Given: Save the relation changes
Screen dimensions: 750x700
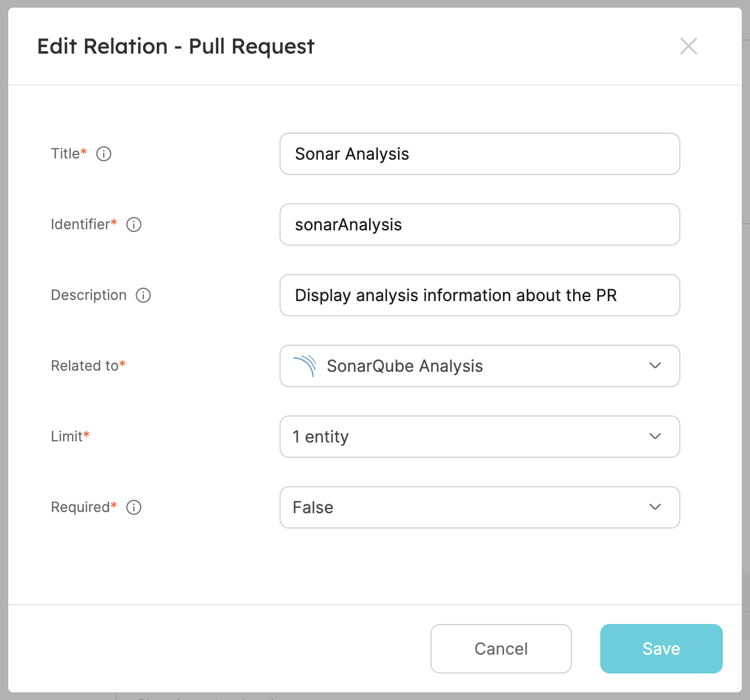Looking at the screenshot, I should point(661,649).
